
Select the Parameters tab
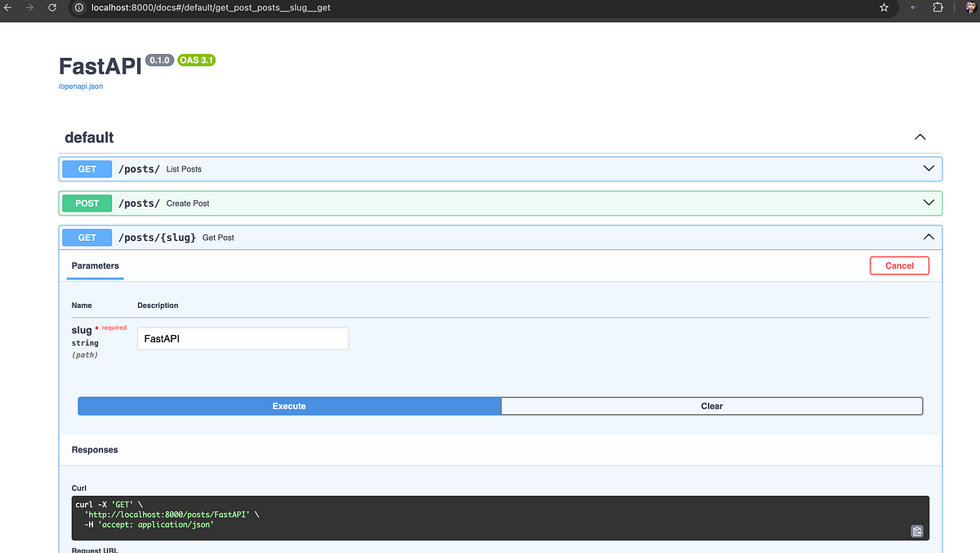(95, 265)
